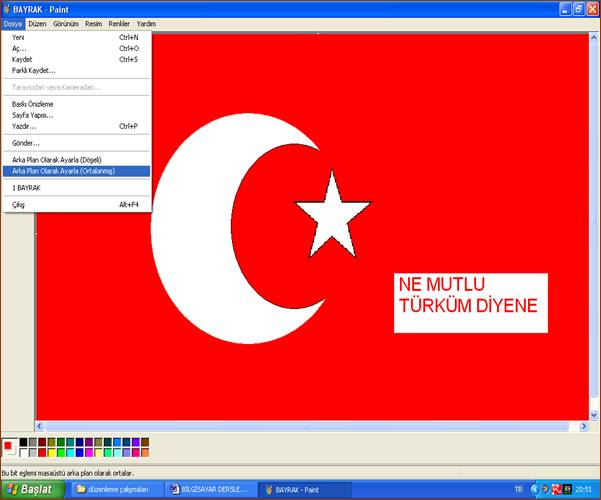Pick the bright red palette swatch
Viewport: 601px width, 500px height.
tap(42, 452)
